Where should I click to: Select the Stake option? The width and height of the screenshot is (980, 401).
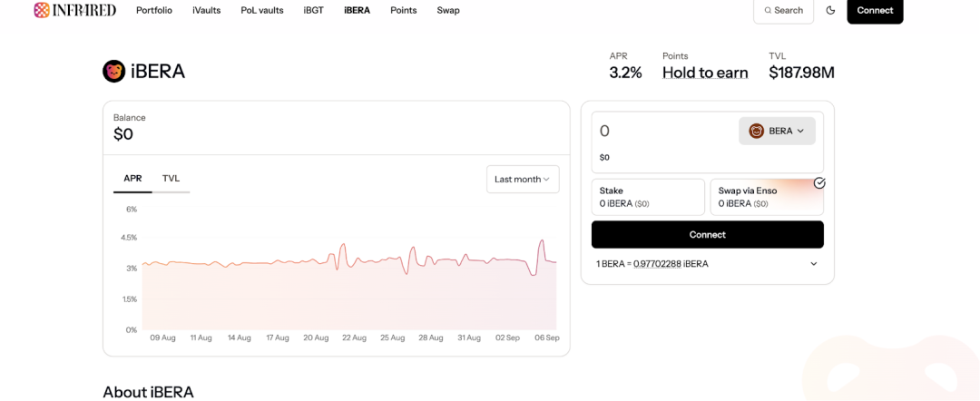point(647,197)
